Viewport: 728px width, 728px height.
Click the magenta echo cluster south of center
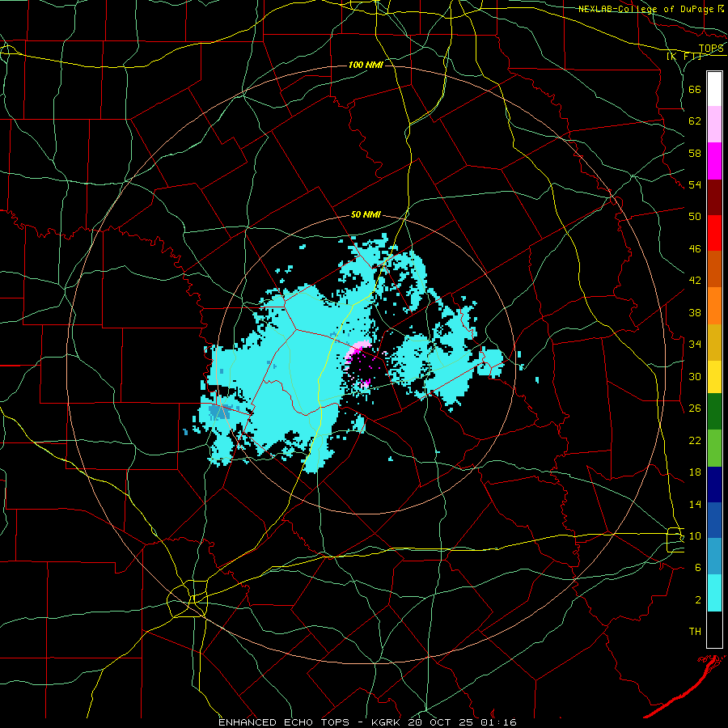pyautogui.click(x=365, y=383)
